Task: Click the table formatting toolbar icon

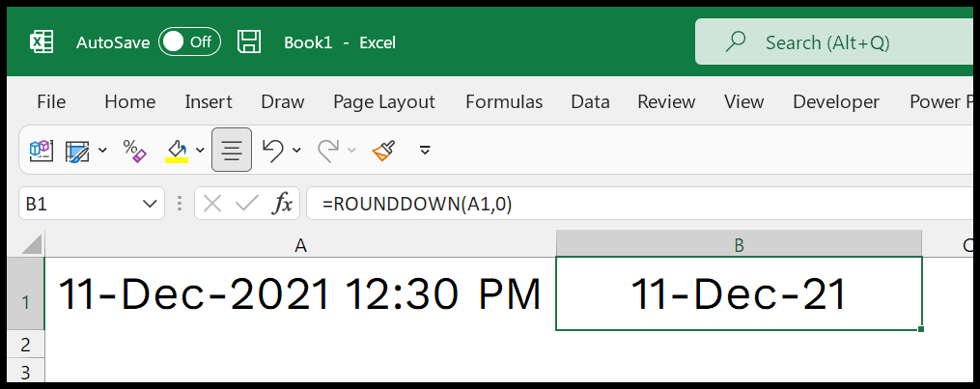Action: (78, 151)
